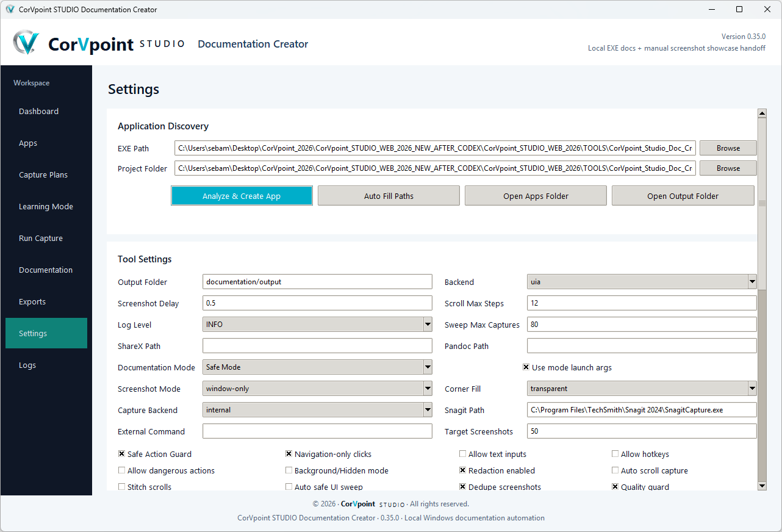Open Logs page
This screenshot has height=532, width=782.
tap(46, 365)
